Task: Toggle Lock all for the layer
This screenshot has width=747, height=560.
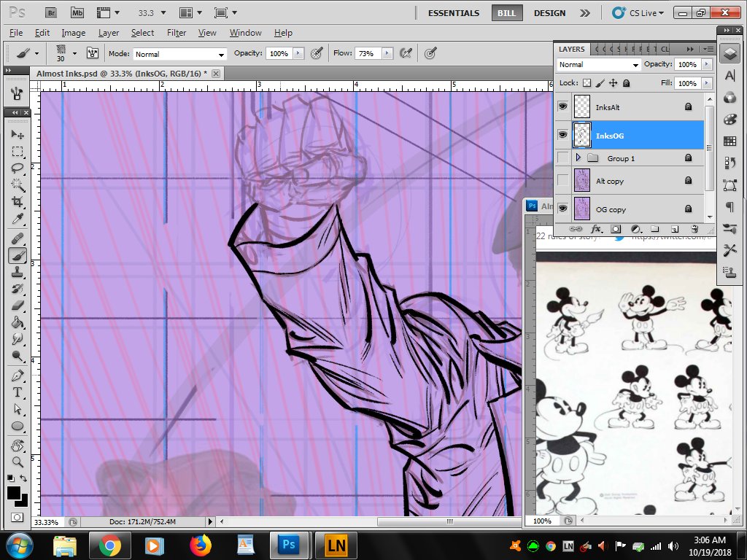Action: pos(627,83)
